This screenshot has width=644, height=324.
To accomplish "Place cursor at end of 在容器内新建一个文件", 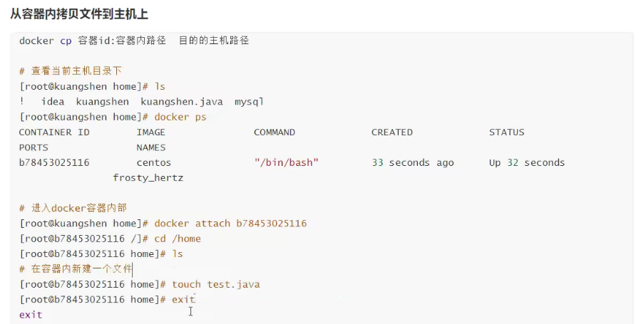I will tap(132, 269).
